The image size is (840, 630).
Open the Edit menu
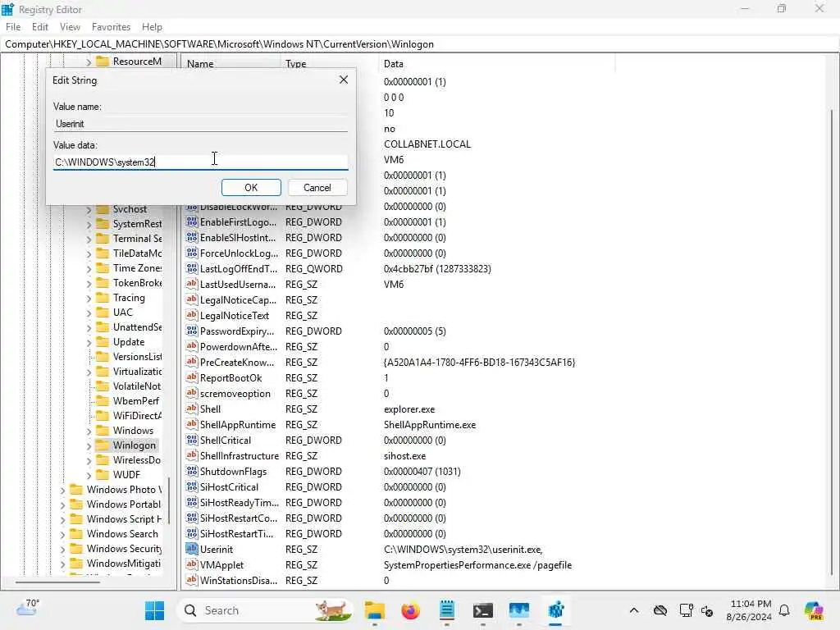click(x=40, y=27)
